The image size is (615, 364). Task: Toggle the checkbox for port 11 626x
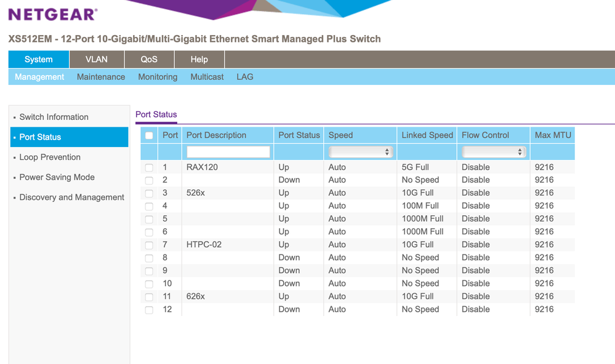coord(149,296)
